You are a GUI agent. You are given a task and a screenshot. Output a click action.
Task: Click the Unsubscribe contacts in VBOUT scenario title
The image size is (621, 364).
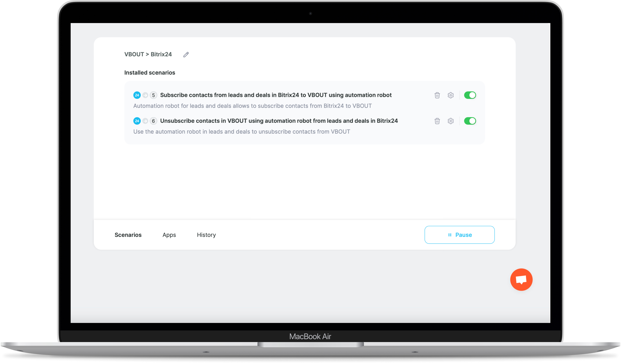[279, 121]
